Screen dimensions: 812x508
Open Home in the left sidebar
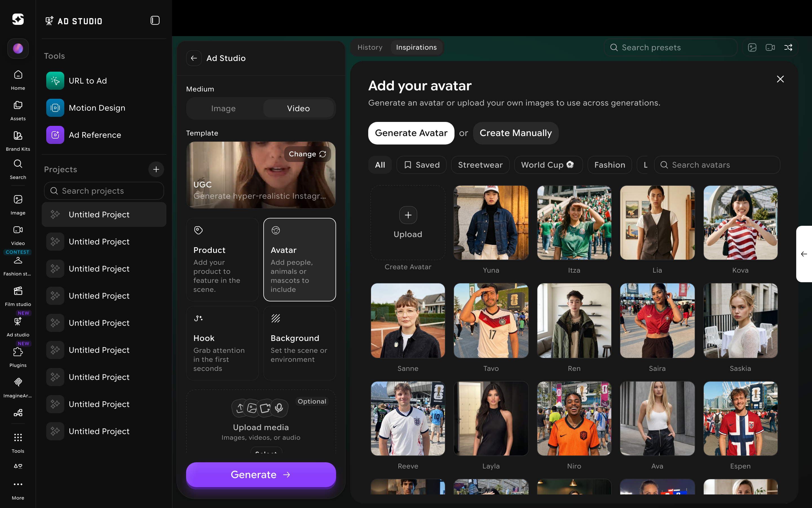click(x=18, y=80)
